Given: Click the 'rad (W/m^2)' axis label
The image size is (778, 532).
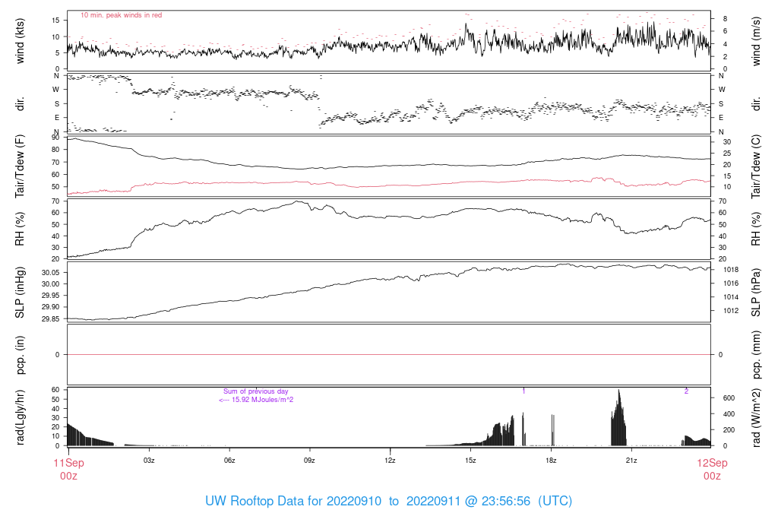Looking at the screenshot, I should coord(756,418).
